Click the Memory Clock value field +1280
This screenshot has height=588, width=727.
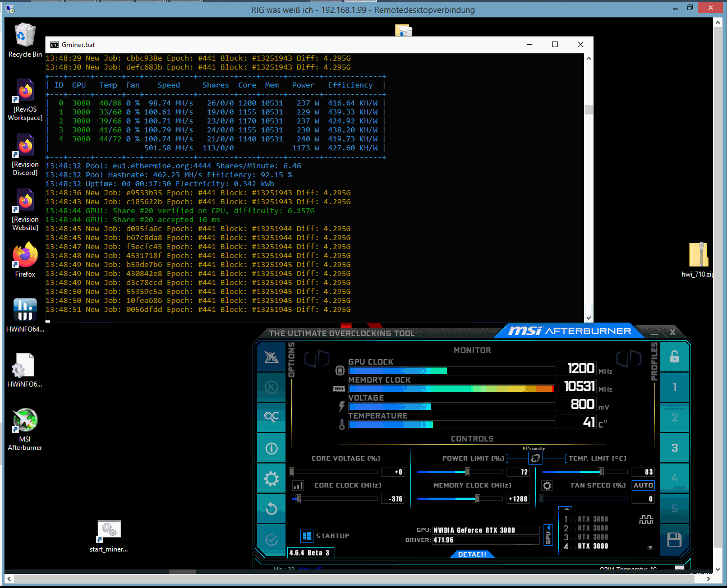tap(518, 499)
